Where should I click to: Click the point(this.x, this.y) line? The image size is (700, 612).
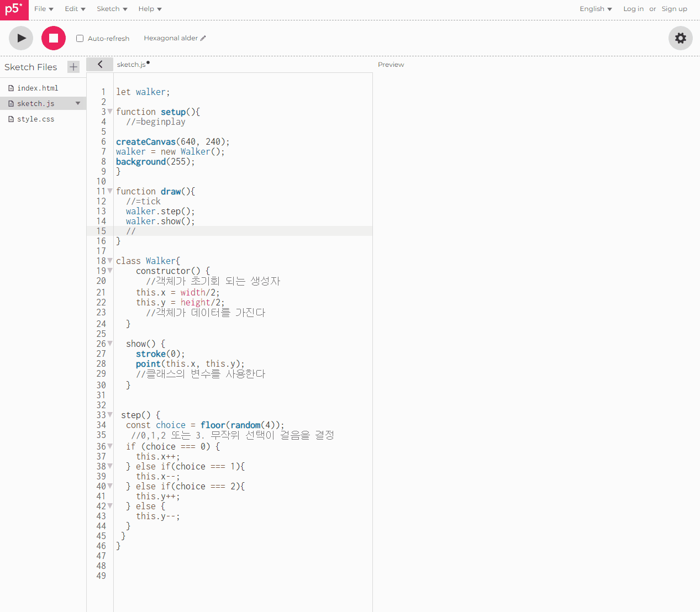[190, 364]
